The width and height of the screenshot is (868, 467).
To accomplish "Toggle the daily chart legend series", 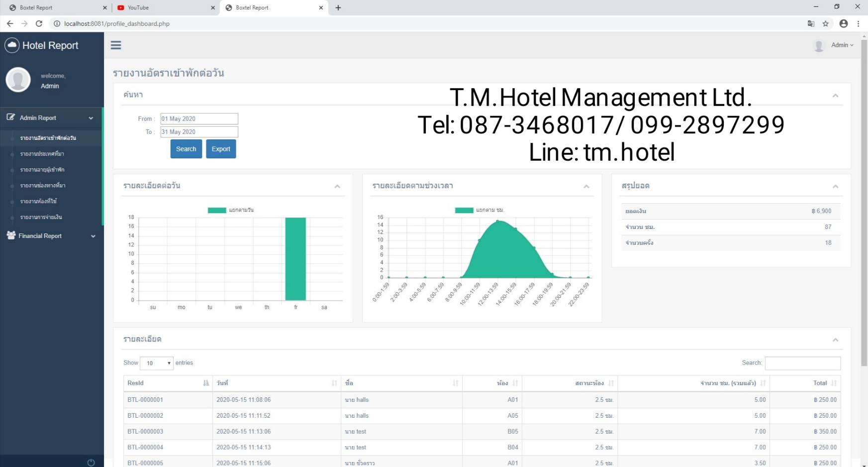I will (217, 210).
